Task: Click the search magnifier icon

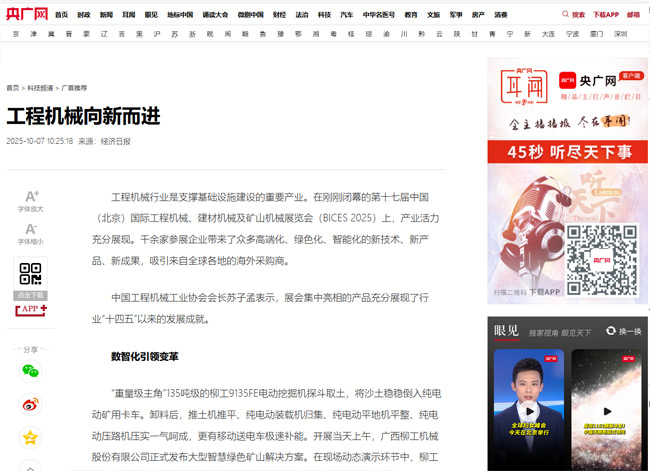Action: tap(566, 15)
